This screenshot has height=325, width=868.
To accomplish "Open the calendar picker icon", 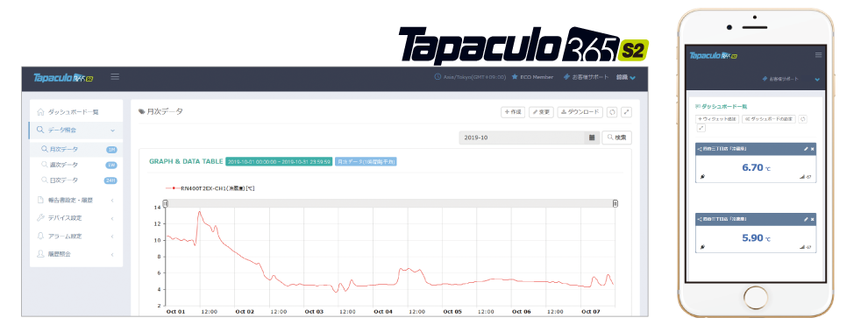I will pos(592,138).
